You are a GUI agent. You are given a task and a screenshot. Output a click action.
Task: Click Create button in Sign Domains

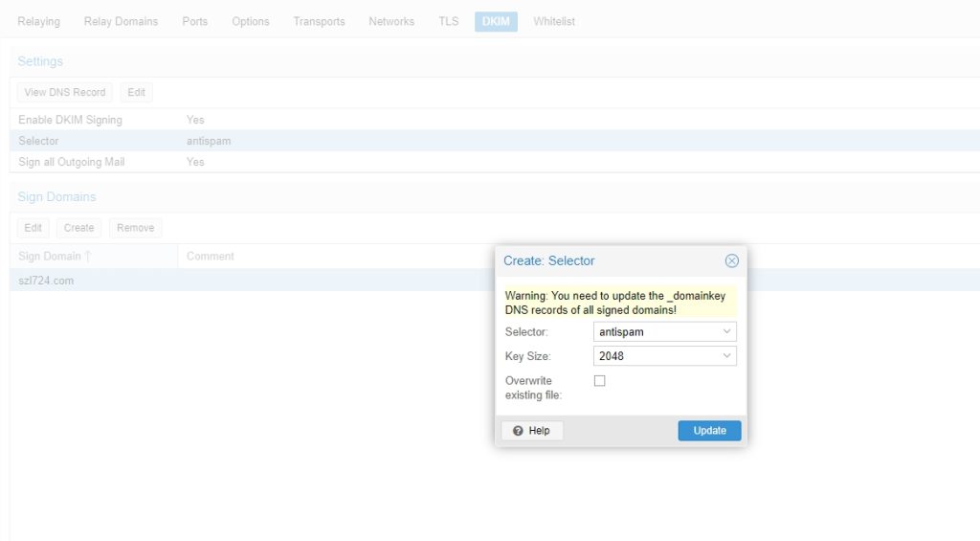78,228
